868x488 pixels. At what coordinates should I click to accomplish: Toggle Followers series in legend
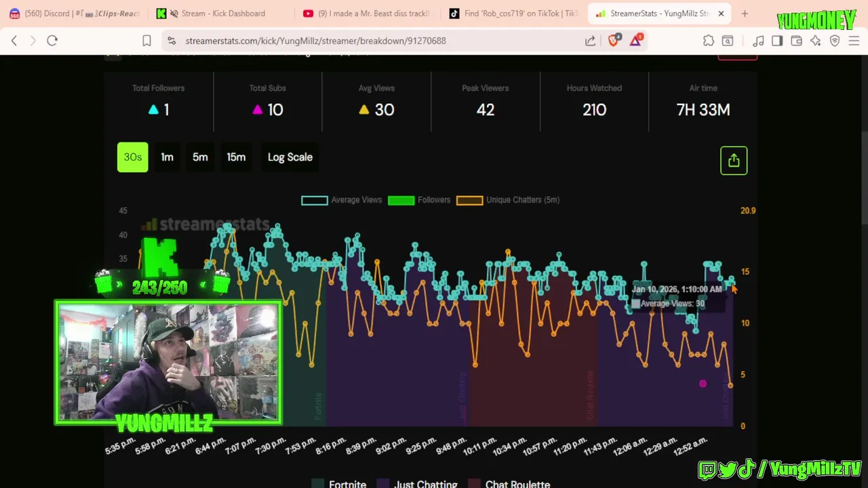419,200
